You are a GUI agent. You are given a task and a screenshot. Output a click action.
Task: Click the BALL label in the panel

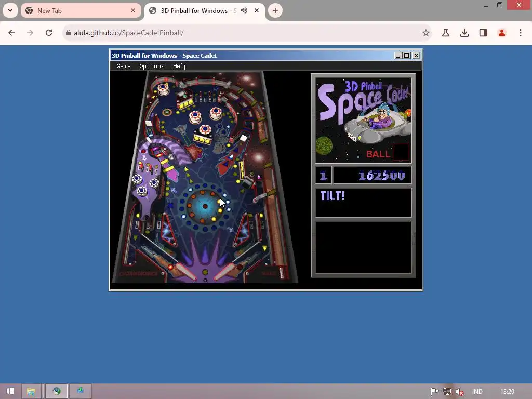coord(378,154)
